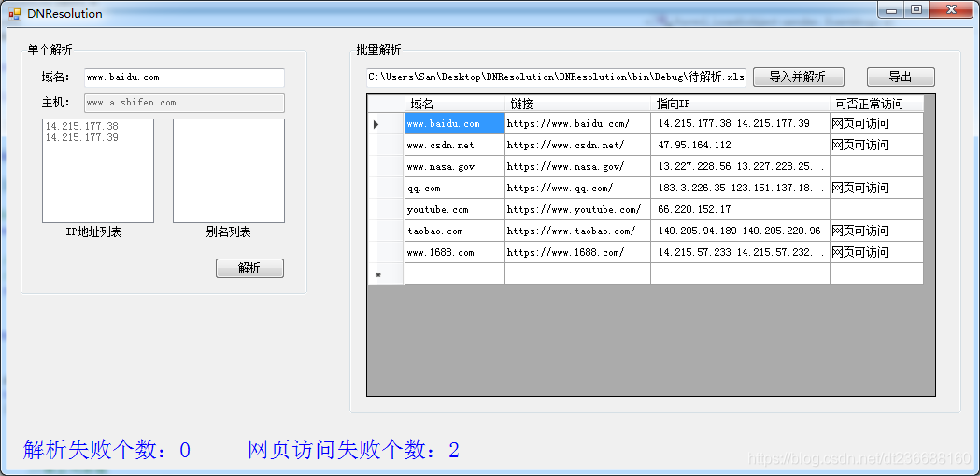This screenshot has height=476, width=980.
Task: Click the new-row asterisk row header
Action: [x=386, y=273]
